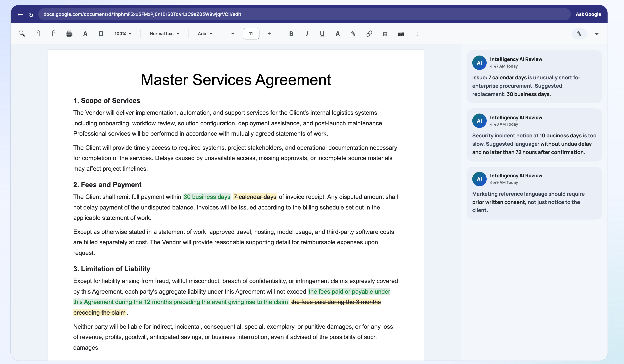The width and height of the screenshot is (624, 364).
Task: Insert an image via the camera icon
Action: click(x=401, y=34)
